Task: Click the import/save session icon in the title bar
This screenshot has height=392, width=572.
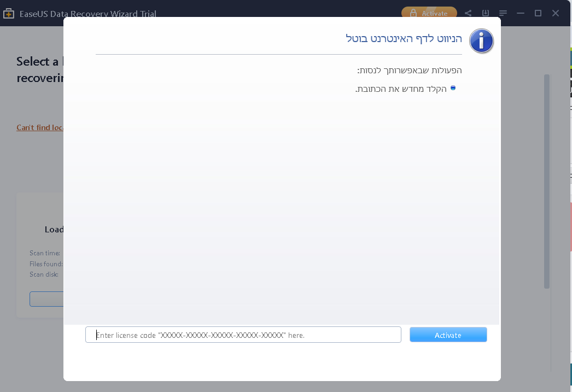Action: click(x=485, y=13)
